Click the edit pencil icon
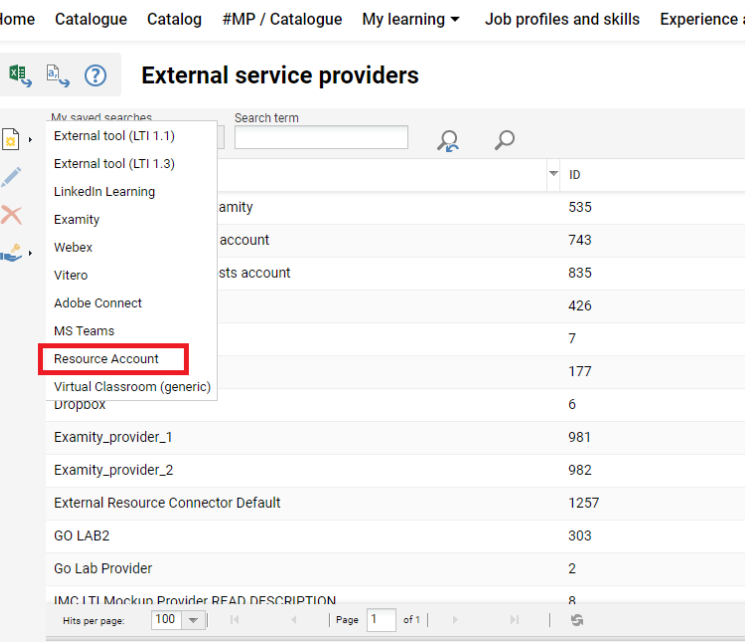745x642 pixels. click(x=11, y=177)
